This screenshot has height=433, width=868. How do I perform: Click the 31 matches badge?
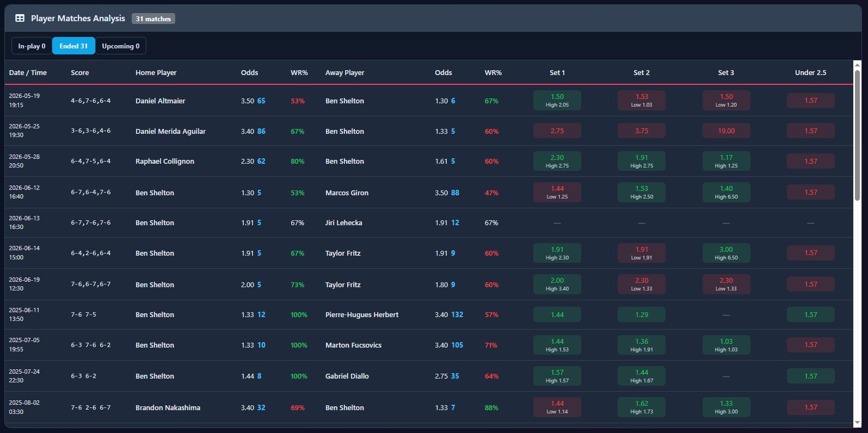[x=153, y=19]
